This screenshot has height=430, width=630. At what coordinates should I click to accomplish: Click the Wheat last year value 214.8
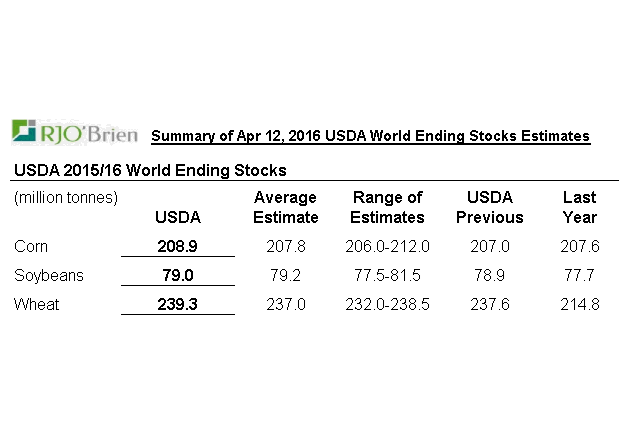(x=580, y=304)
